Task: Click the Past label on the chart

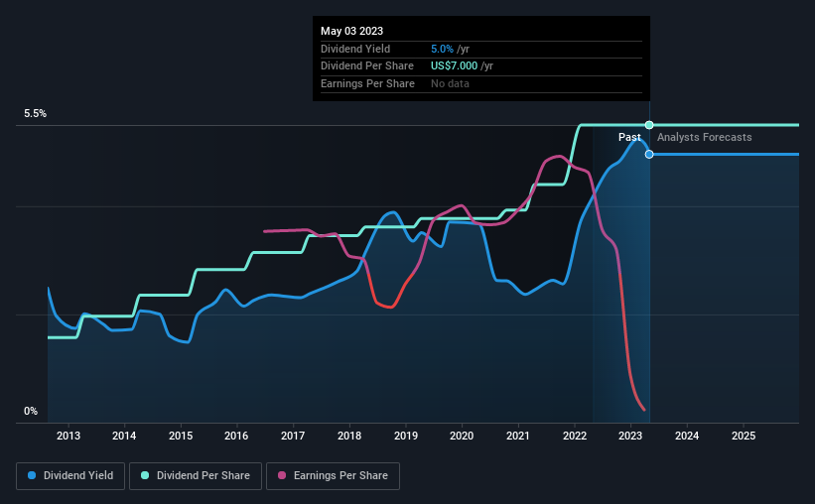Action: 629,137
